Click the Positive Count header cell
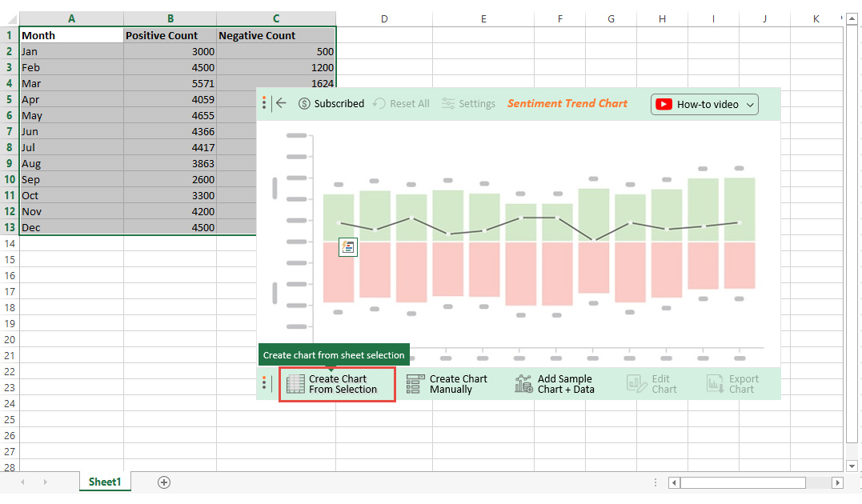 click(170, 35)
